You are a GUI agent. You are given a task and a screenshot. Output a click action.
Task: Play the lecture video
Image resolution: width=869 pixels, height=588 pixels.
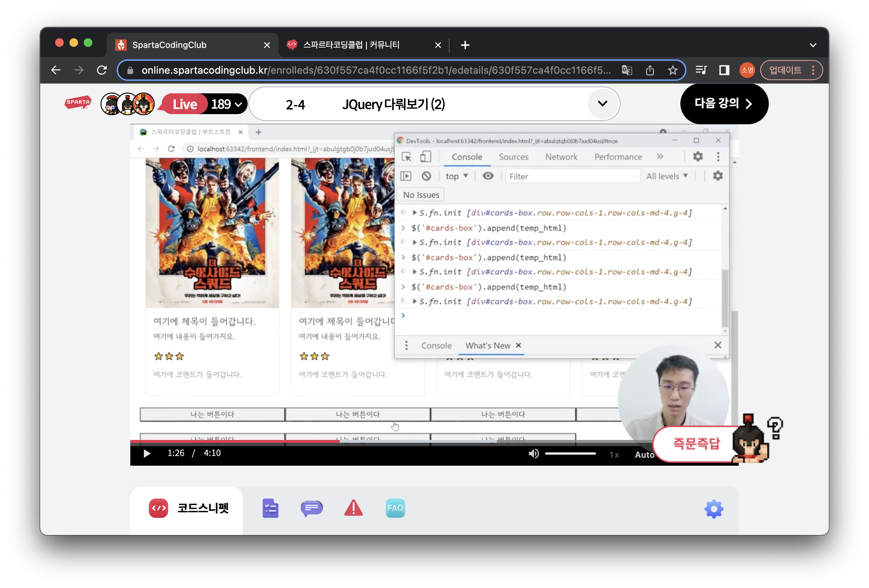click(147, 453)
